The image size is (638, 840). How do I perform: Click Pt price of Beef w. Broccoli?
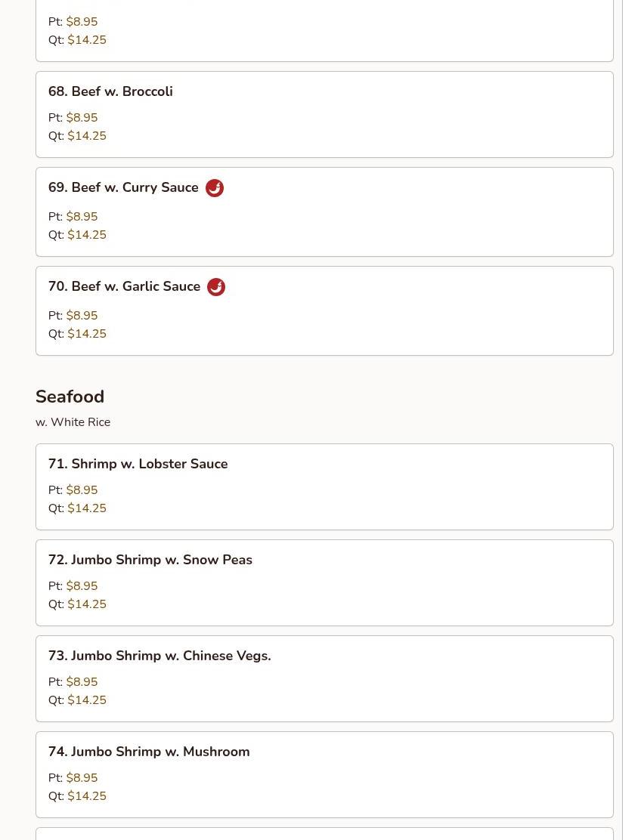pyautogui.click(x=82, y=117)
